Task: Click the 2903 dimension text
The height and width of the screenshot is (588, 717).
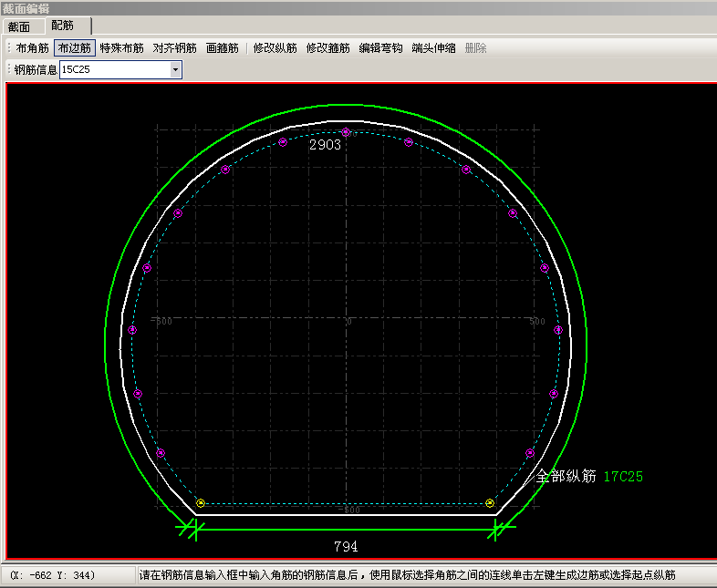Action: (x=325, y=145)
